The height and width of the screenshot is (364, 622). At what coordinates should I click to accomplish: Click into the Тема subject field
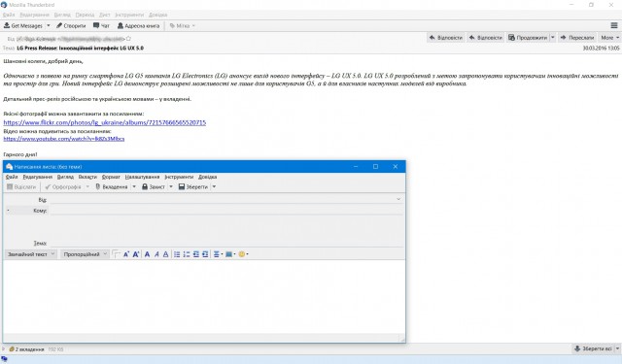[x=226, y=244]
